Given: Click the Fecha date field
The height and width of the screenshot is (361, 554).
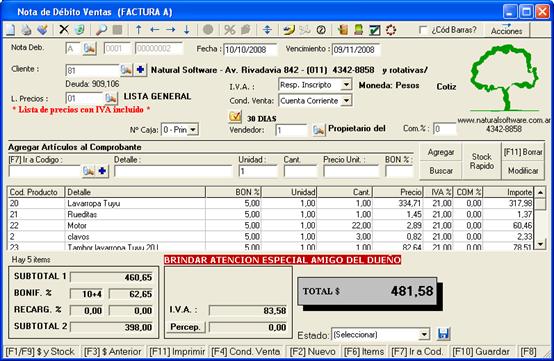Looking at the screenshot, I should pos(250,49).
